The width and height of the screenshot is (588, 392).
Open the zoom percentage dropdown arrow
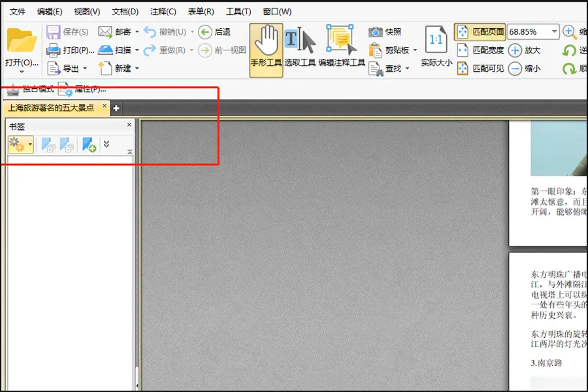(554, 31)
